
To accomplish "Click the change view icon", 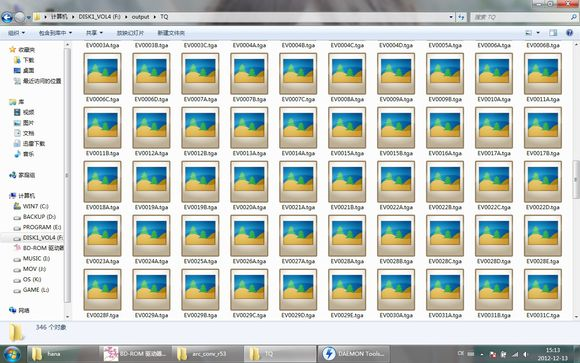I will coord(529,33).
